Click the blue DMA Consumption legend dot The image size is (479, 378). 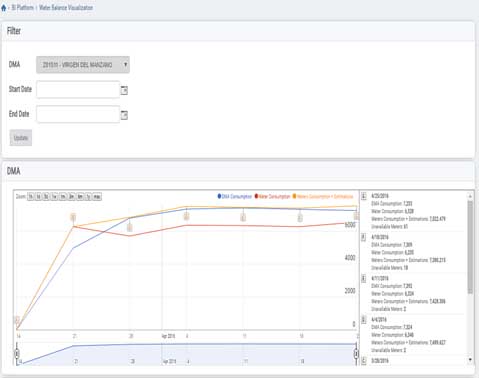pos(219,196)
